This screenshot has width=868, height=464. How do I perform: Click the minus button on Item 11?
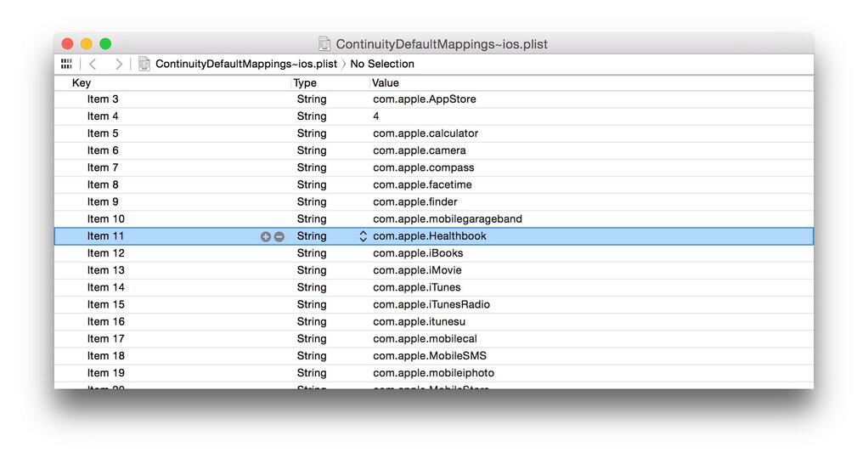click(x=279, y=236)
